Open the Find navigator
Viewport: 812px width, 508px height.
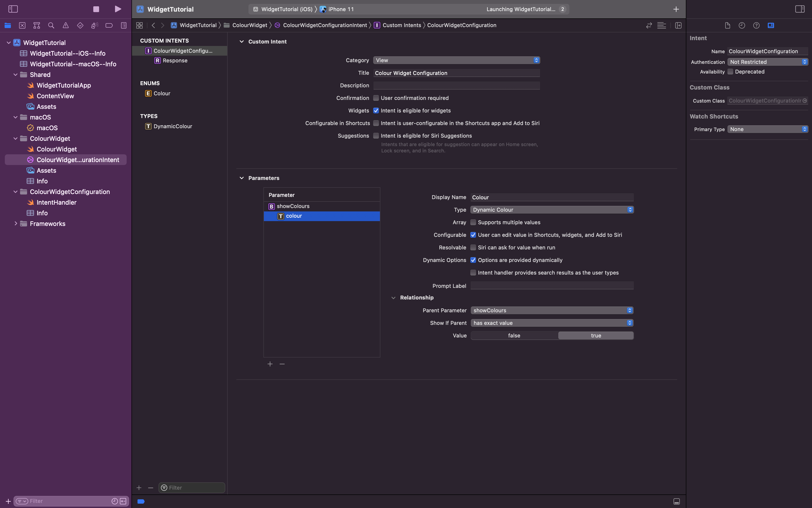(x=51, y=25)
